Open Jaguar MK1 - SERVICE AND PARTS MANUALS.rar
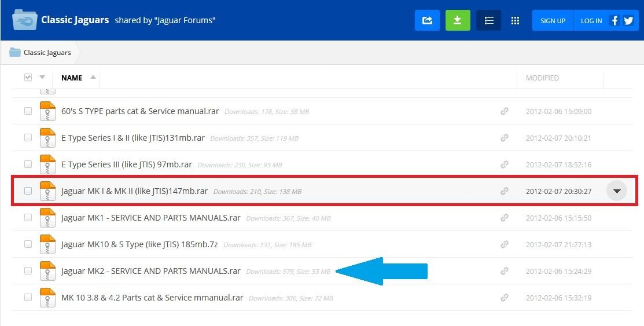Image resolution: width=644 pixels, height=326 pixels. (x=151, y=218)
